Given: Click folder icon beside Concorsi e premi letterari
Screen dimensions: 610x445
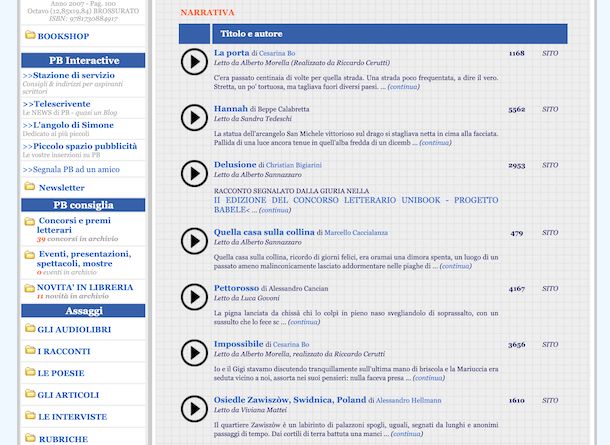Looking at the screenshot, I should coord(30,221).
